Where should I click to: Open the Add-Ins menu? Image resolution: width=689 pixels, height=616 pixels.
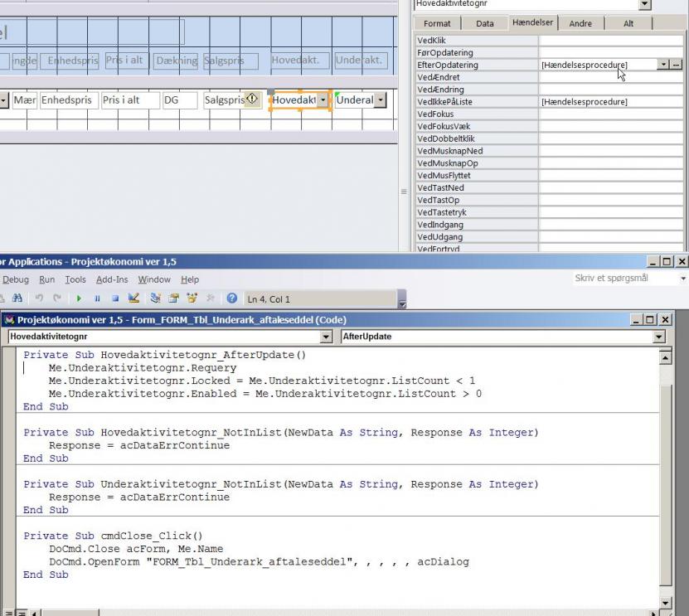tap(112, 279)
